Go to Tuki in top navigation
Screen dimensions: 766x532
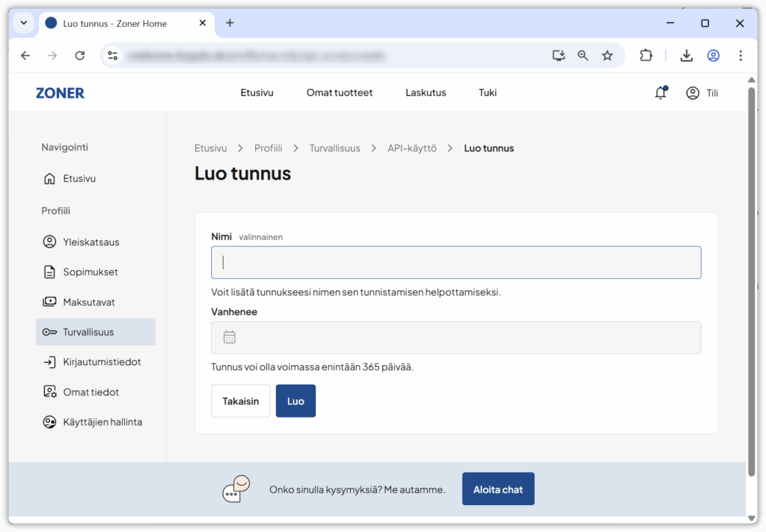point(488,93)
